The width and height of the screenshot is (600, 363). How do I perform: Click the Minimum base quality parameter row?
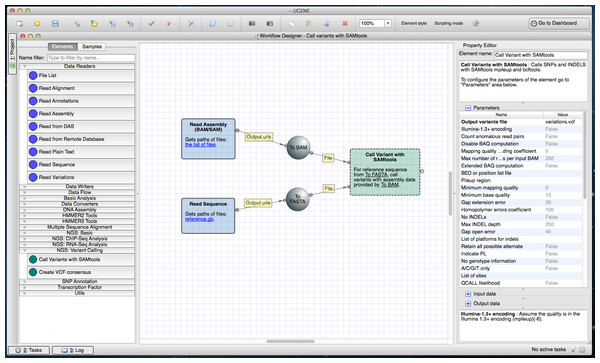click(x=521, y=195)
